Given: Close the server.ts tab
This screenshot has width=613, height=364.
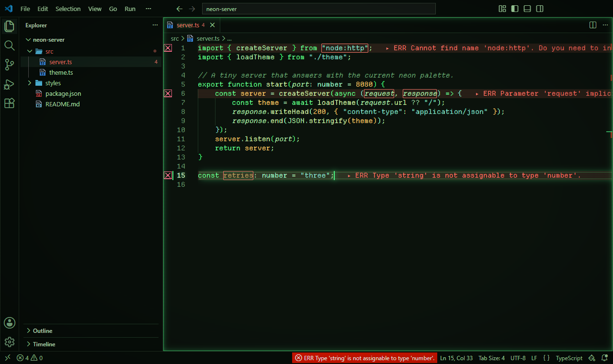Looking at the screenshot, I should (212, 25).
